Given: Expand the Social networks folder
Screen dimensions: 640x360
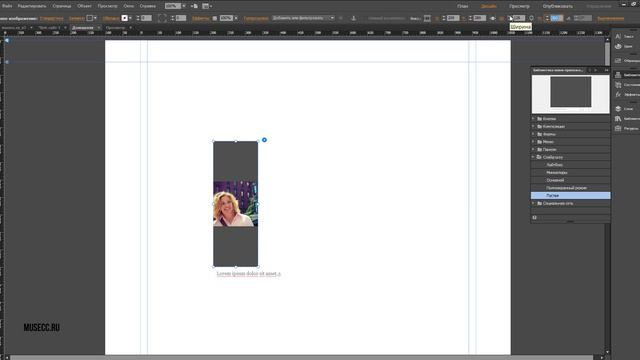Looking at the screenshot, I should tap(533, 203).
